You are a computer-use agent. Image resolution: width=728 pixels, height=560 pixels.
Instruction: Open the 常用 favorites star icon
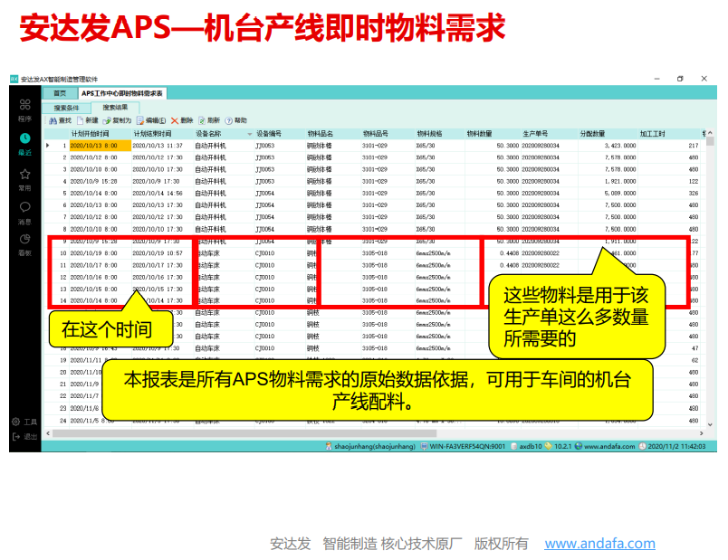pyautogui.click(x=25, y=174)
